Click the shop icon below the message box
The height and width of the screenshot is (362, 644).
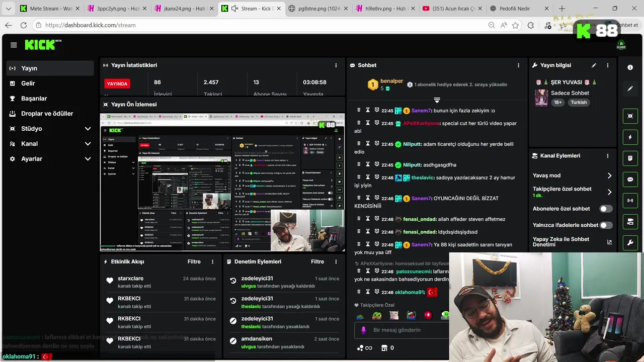tap(384, 348)
